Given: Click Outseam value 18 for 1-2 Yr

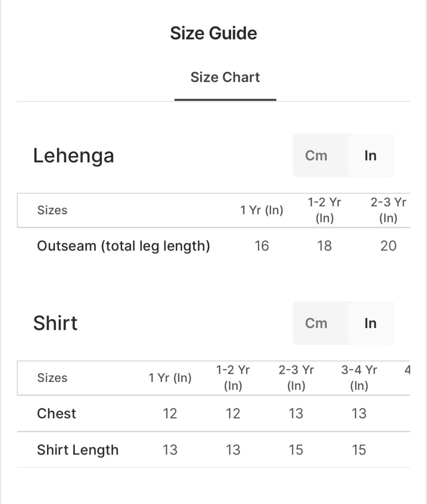Looking at the screenshot, I should click(x=325, y=246).
